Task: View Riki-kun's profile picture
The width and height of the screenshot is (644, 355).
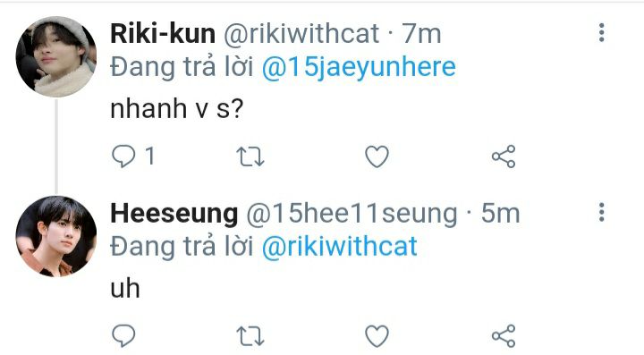Action: pyautogui.click(x=56, y=56)
